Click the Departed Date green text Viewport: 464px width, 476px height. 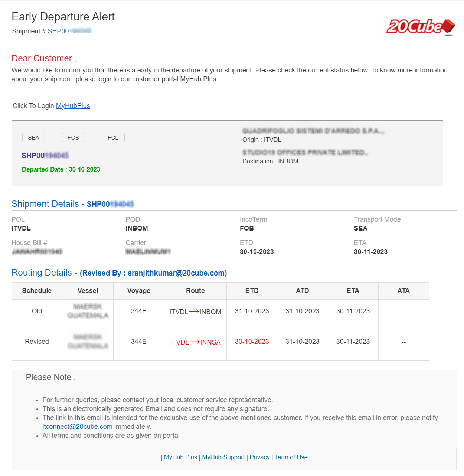[61, 169]
